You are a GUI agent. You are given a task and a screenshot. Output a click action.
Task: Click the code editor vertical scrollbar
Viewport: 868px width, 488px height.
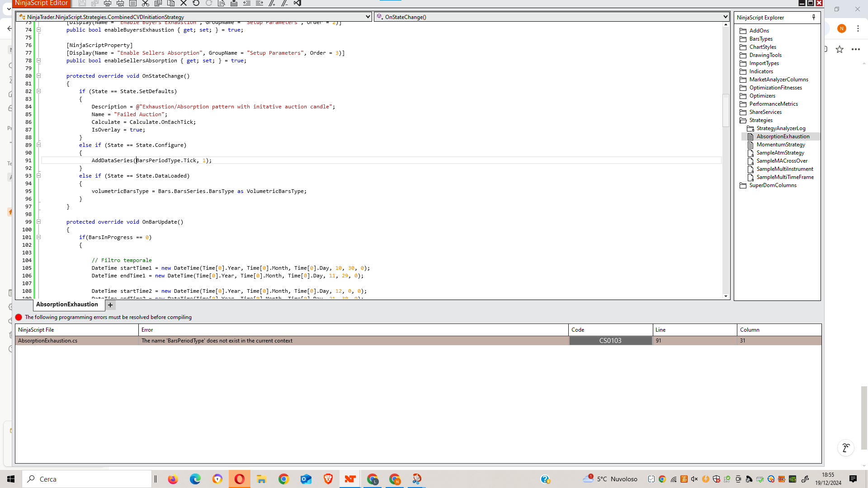pyautogui.click(x=726, y=111)
